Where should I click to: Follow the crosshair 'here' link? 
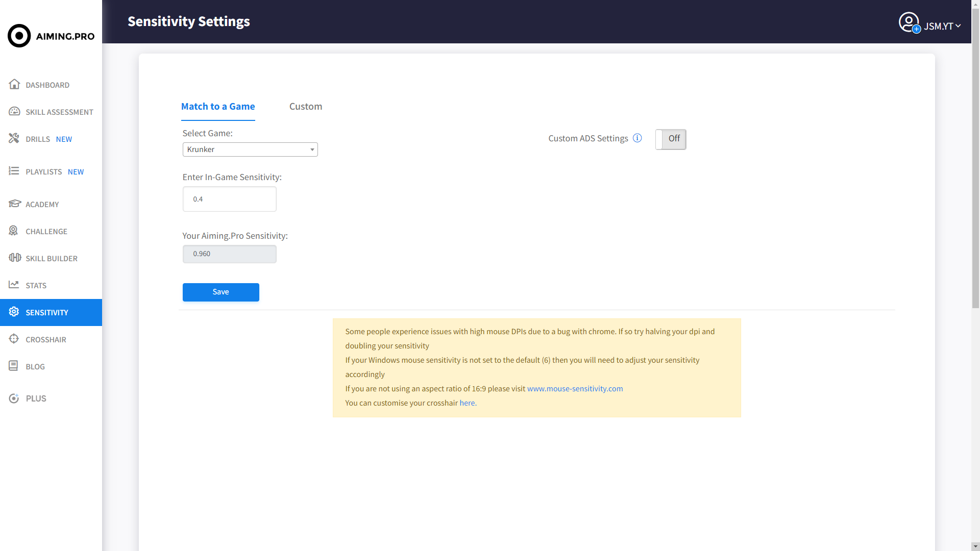[x=467, y=403]
